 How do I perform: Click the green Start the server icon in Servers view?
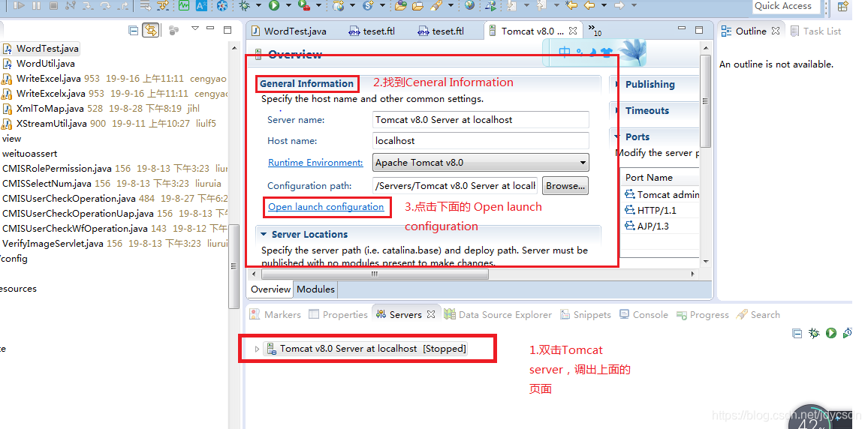(x=831, y=333)
